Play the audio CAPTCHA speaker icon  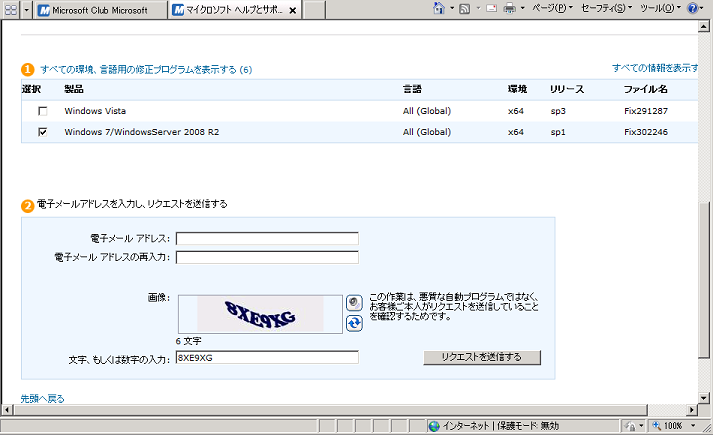[354, 303]
